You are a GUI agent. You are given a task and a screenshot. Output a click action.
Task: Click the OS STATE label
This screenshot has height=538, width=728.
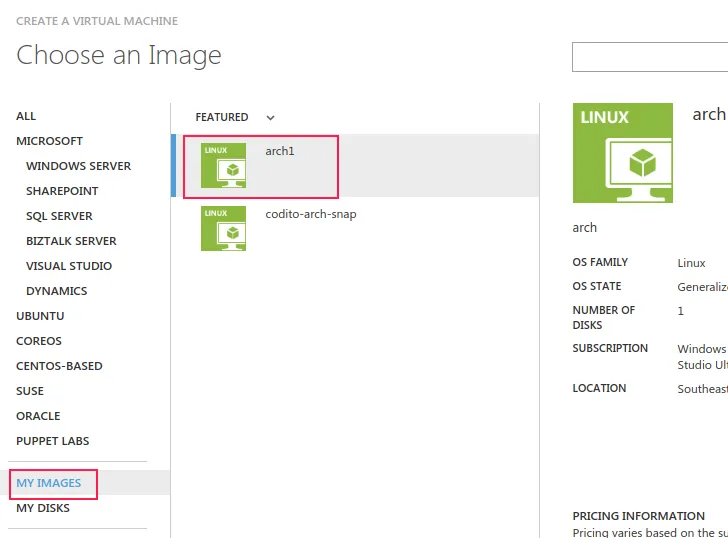click(x=597, y=286)
